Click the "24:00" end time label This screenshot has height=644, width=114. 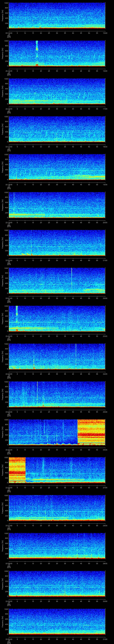point(105,374)
